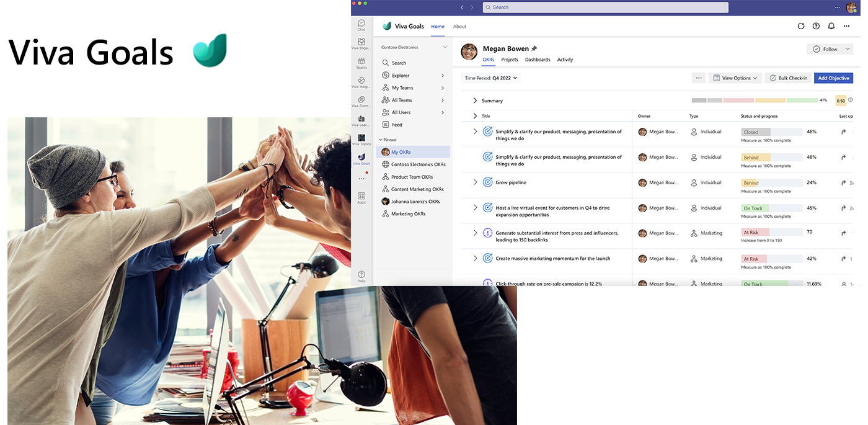Image resolution: width=868 pixels, height=425 pixels.
Task: Click the Summary overall progress bar
Action: 755,100
